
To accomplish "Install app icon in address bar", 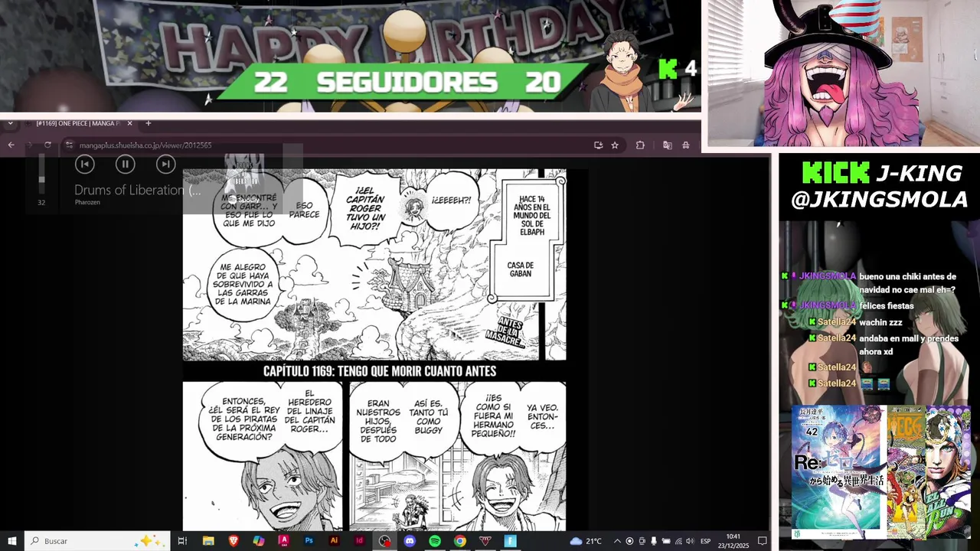I will coord(598,145).
